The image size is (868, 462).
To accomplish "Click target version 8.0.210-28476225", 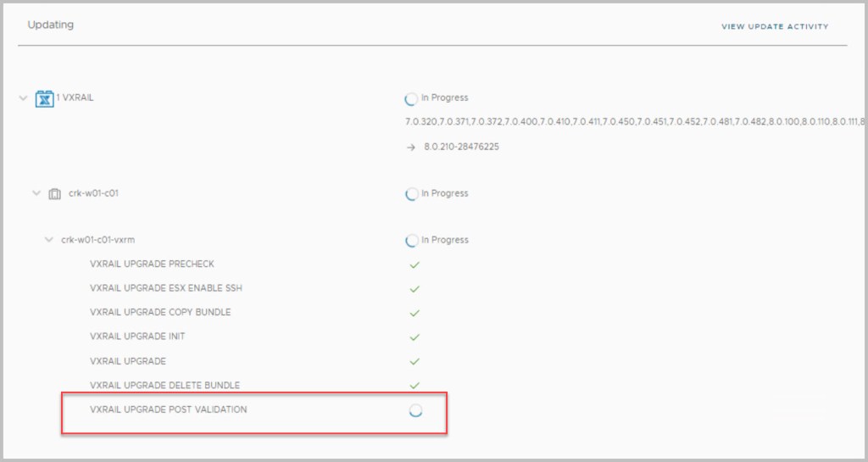I will (462, 148).
